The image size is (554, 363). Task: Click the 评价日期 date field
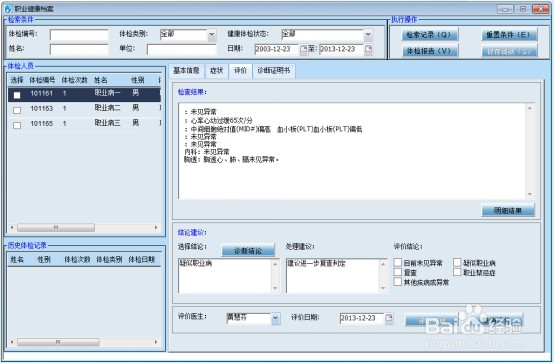coord(362,318)
